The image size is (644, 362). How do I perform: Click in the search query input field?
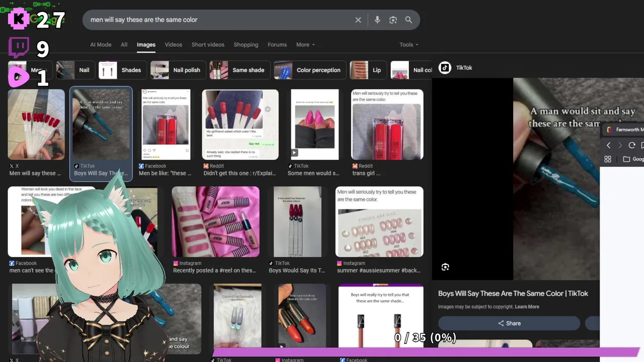tap(219, 20)
